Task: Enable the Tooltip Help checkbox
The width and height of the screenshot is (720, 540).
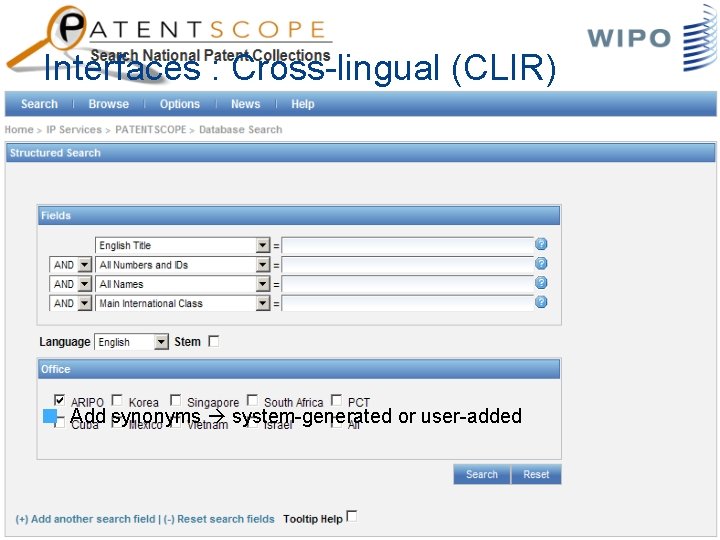Action: (x=352, y=516)
